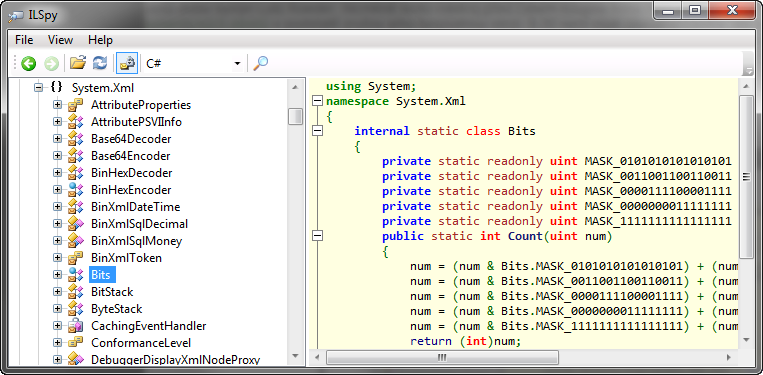The height and width of the screenshot is (375, 763).
Task: Open the File menu
Action: pyautogui.click(x=24, y=40)
